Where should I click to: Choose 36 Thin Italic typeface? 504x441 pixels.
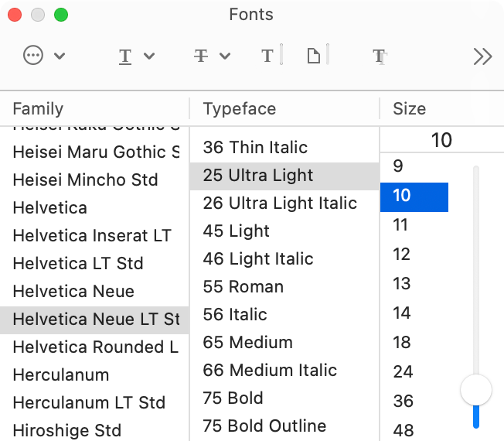(x=284, y=147)
